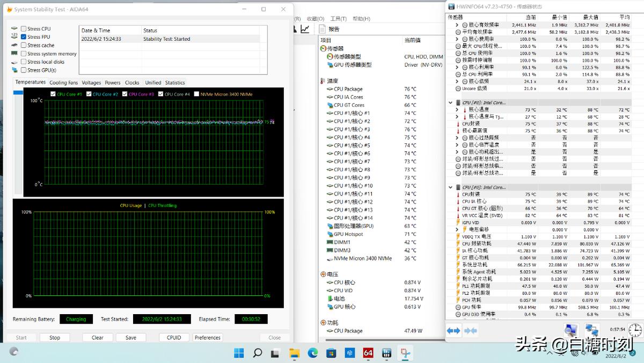Image resolution: width=644 pixels, height=363 pixels.
Task: Enable the Stress cache checkbox
Action: click(x=23, y=45)
